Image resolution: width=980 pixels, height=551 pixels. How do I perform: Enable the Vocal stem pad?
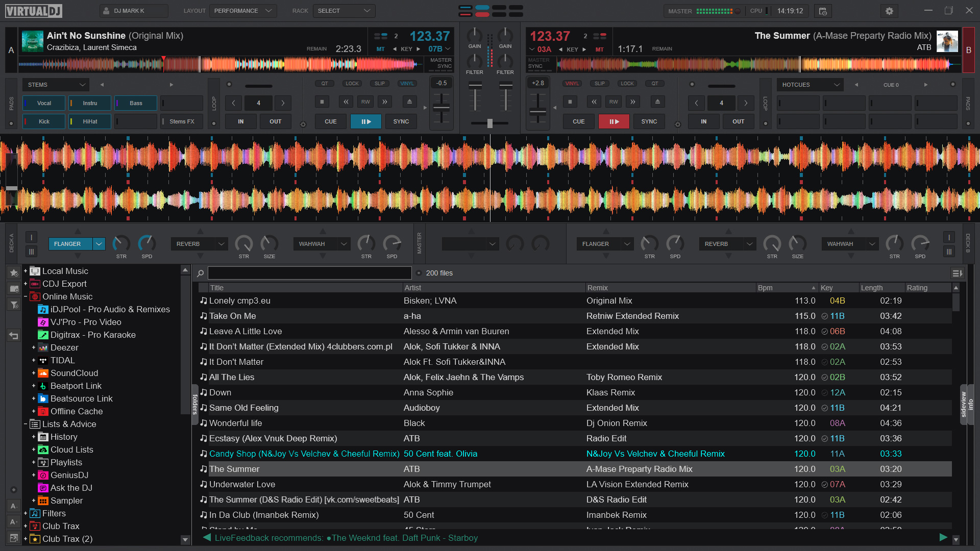pyautogui.click(x=44, y=103)
